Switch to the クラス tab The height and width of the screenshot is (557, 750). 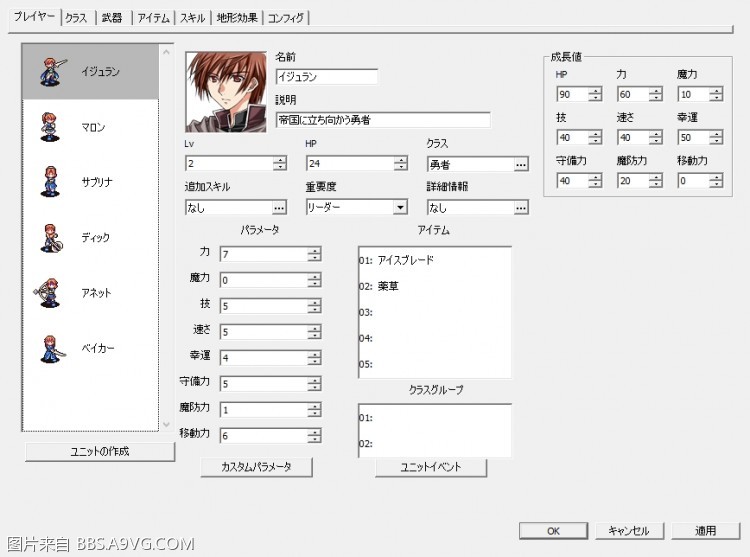pyautogui.click(x=77, y=18)
